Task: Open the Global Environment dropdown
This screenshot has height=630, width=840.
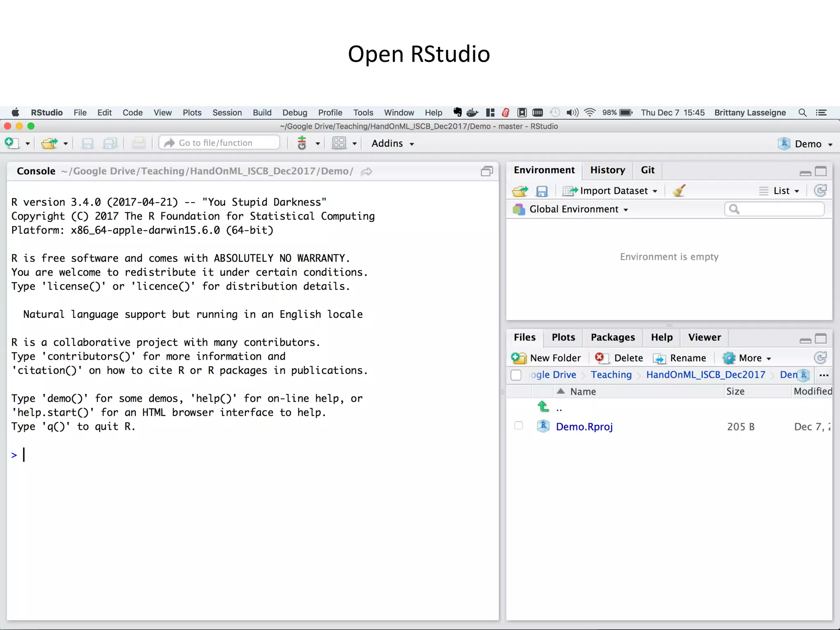Action: [571, 210]
